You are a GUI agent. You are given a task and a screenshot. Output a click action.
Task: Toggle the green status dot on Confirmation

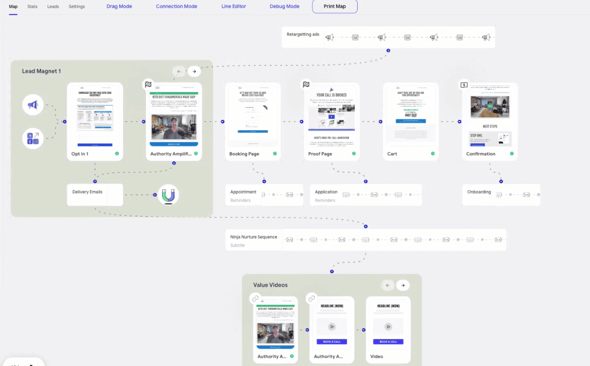pyautogui.click(x=512, y=153)
